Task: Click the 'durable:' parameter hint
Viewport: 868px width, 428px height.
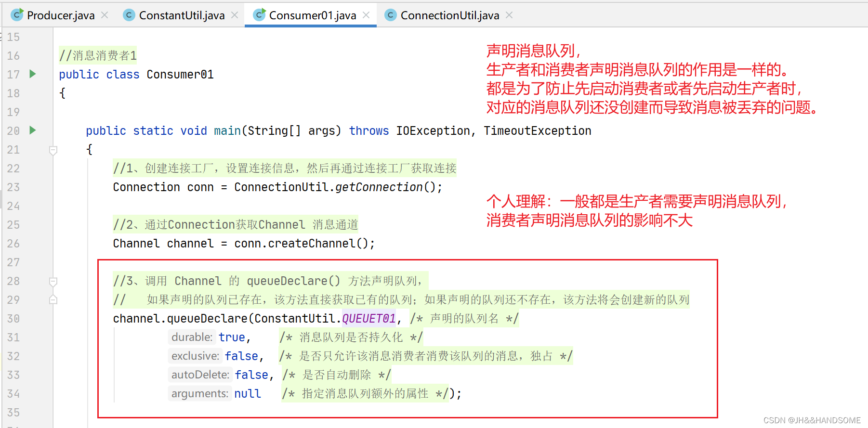Action: [x=192, y=337]
